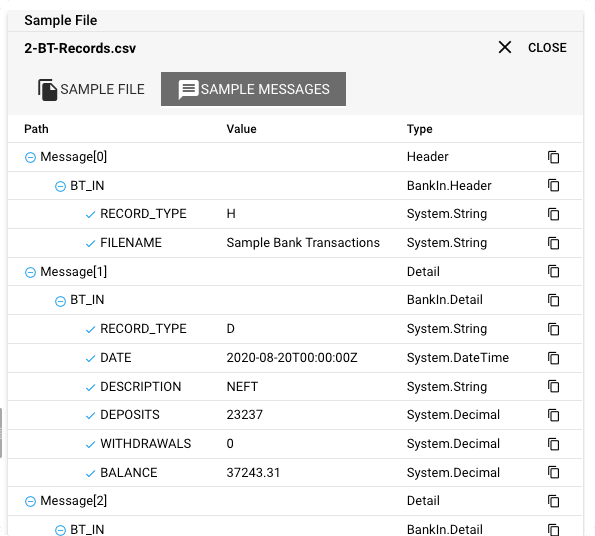Click the CLOSE text button
The image size is (595, 536).
[x=547, y=48]
